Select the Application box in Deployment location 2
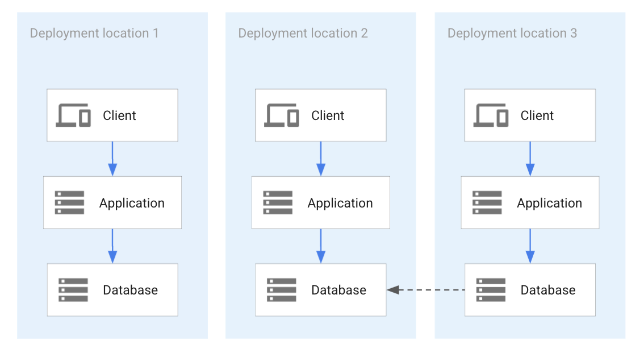Image resolution: width=644 pixels, height=357 pixels. [x=320, y=202]
